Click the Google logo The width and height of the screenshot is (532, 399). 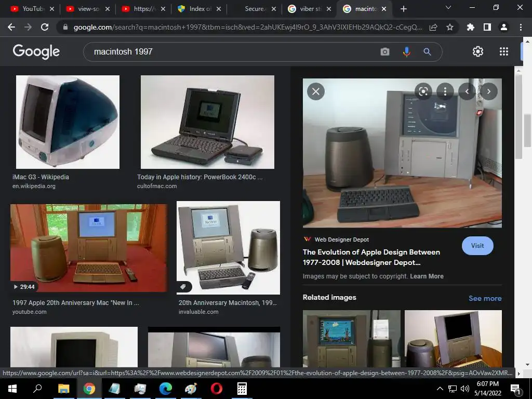[36, 51]
